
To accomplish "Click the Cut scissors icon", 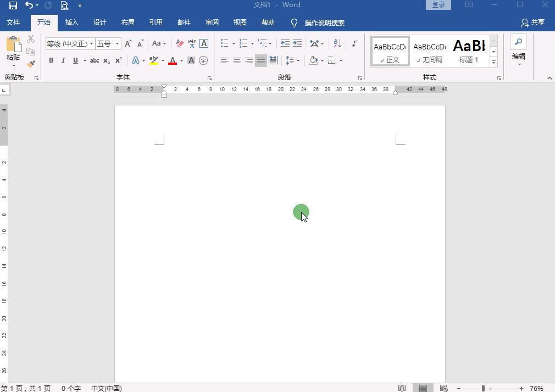I will pyautogui.click(x=31, y=39).
